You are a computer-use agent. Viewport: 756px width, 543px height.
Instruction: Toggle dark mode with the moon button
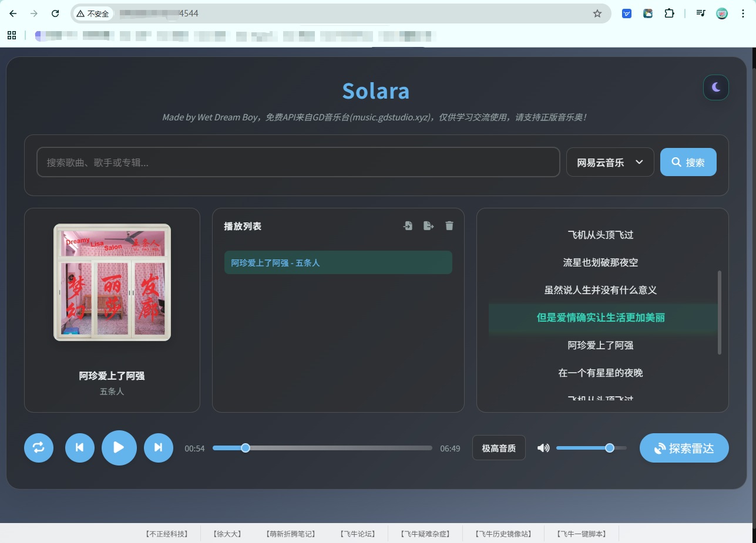point(715,87)
